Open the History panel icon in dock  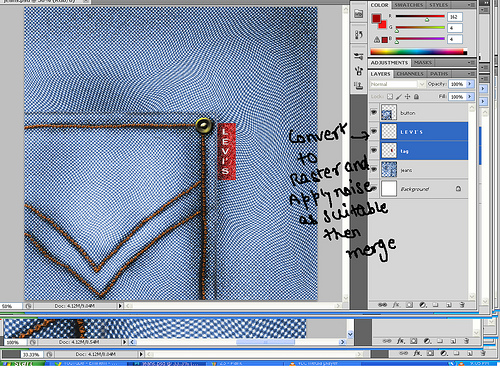click(359, 35)
